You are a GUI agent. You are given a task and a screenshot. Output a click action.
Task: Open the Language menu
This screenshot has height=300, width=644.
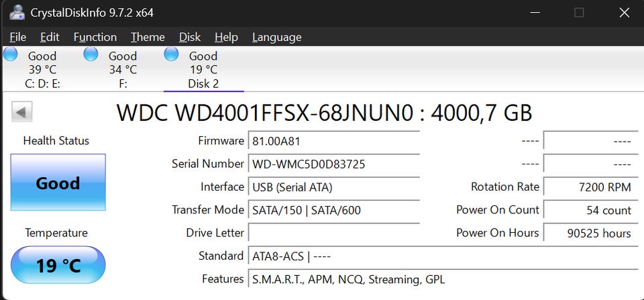[276, 37]
